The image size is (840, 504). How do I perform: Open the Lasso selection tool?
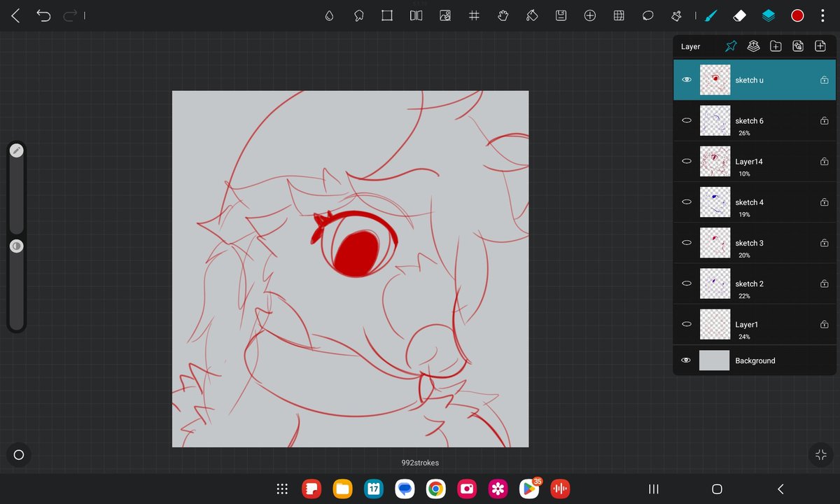pos(358,15)
